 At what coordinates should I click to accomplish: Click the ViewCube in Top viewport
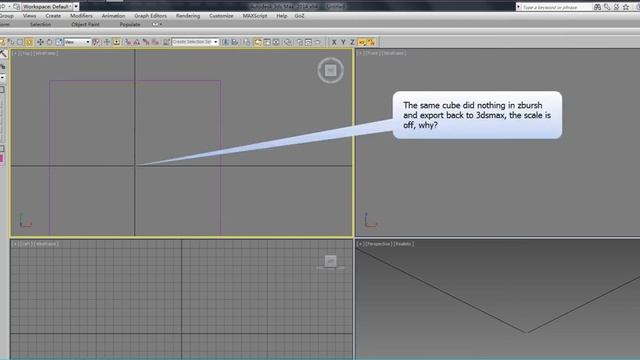(331, 70)
